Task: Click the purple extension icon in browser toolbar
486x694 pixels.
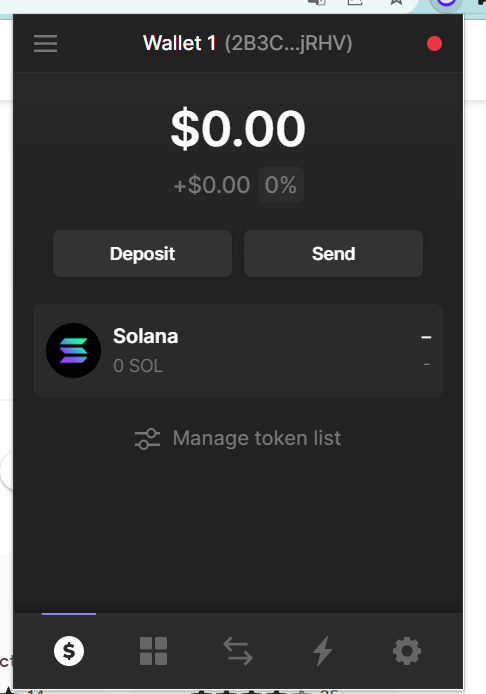Action: click(447, 2)
